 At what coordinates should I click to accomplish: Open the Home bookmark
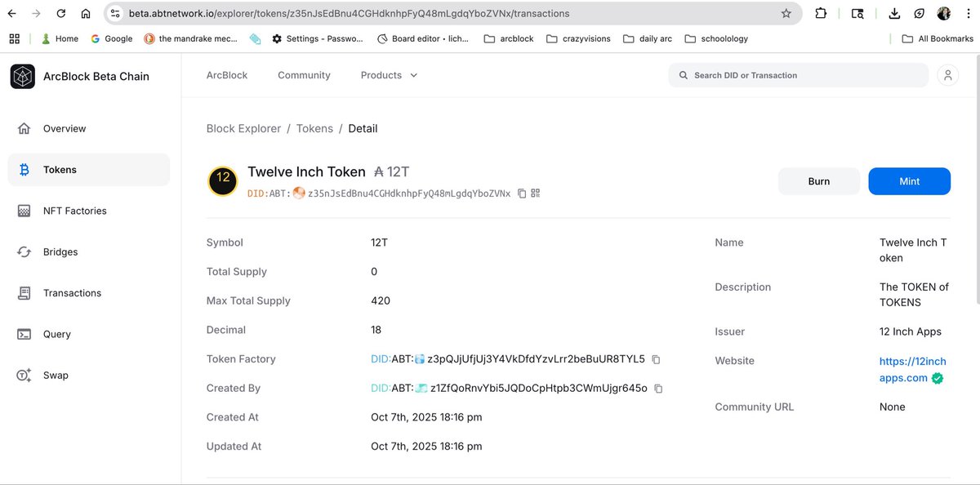(x=60, y=38)
